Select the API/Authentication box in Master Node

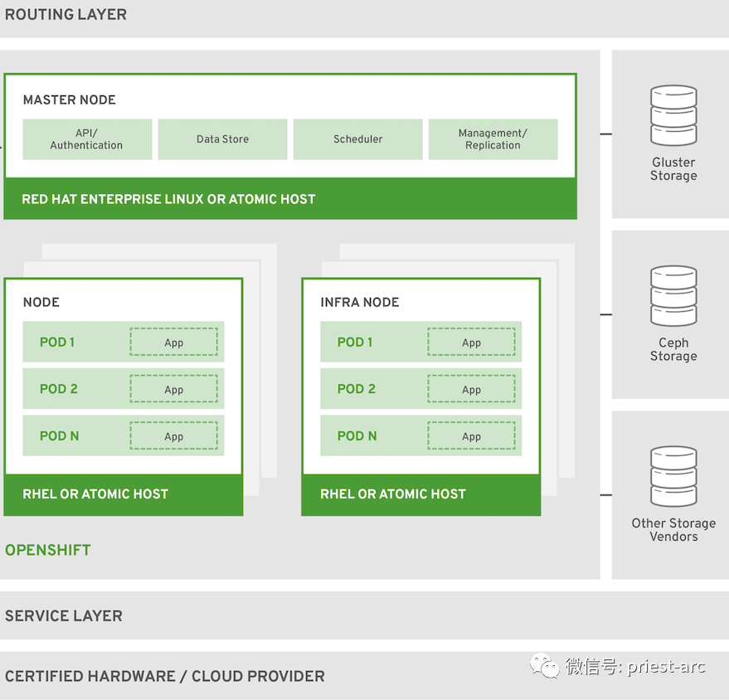coord(87,139)
